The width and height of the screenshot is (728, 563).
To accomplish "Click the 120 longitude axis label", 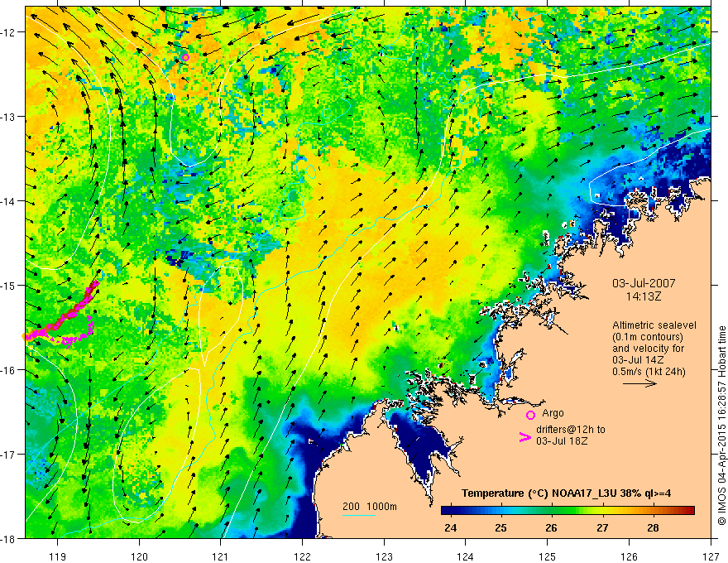I will [x=139, y=556].
